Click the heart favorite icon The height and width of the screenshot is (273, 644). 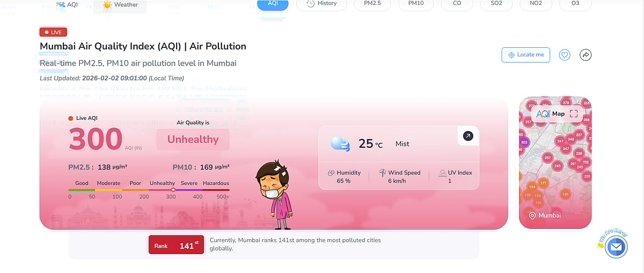[565, 55]
